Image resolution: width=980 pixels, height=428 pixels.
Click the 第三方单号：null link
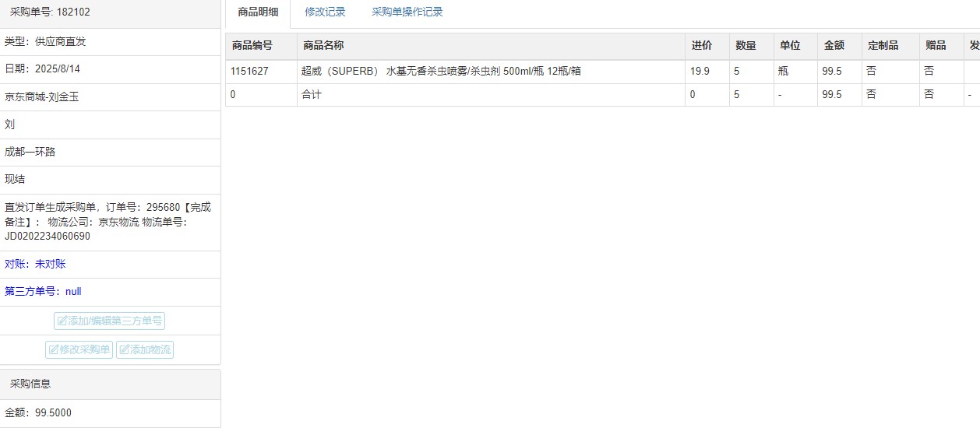pyautogui.click(x=43, y=291)
